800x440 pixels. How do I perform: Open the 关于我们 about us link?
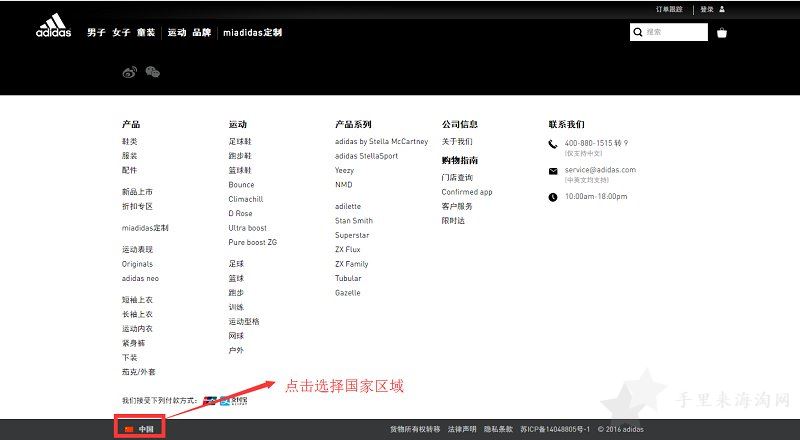pyautogui.click(x=457, y=141)
